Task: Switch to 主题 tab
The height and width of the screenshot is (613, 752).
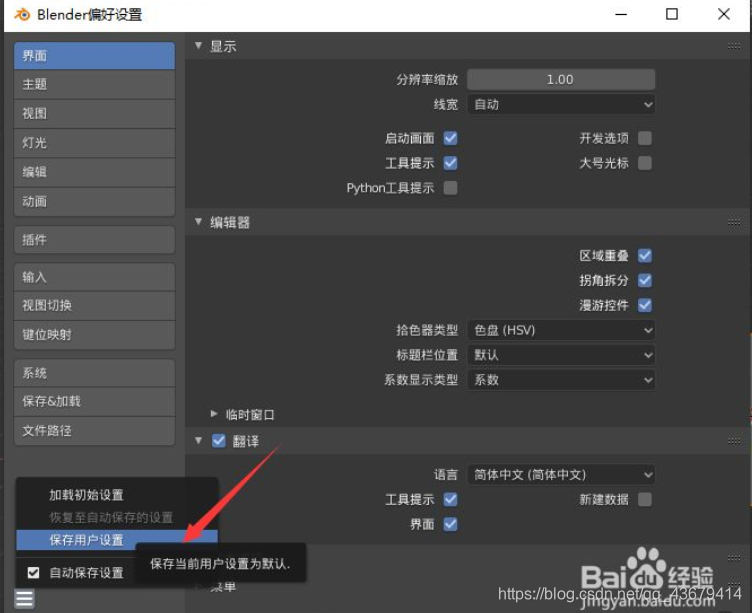Action: pos(94,84)
